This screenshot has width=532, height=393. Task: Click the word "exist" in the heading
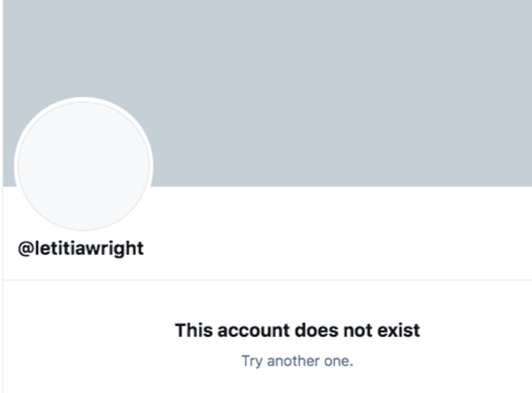pos(399,330)
